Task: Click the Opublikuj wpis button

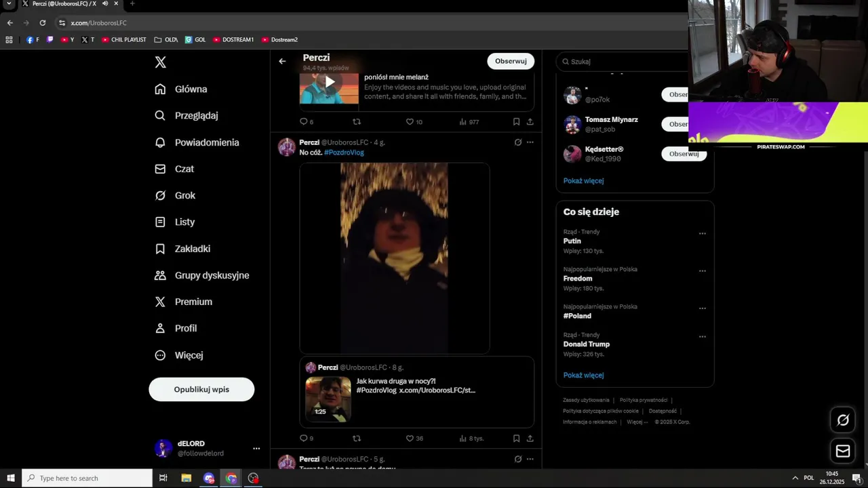Action: click(201, 389)
